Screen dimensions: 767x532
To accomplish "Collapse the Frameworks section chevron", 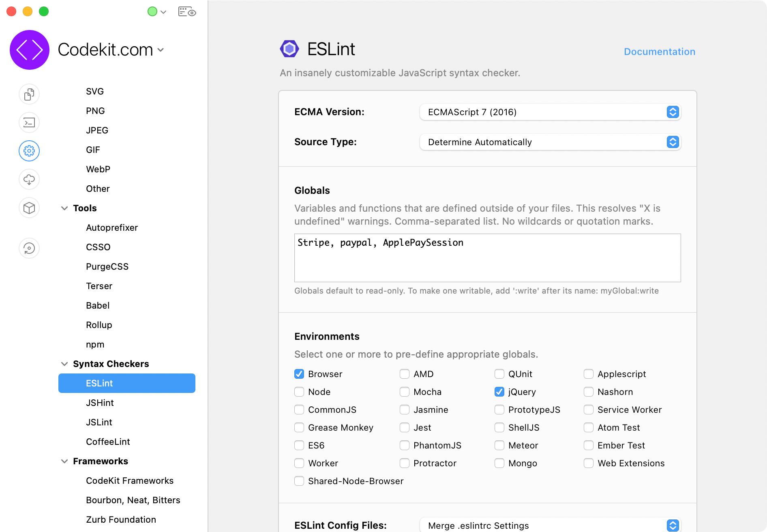I will pos(64,461).
